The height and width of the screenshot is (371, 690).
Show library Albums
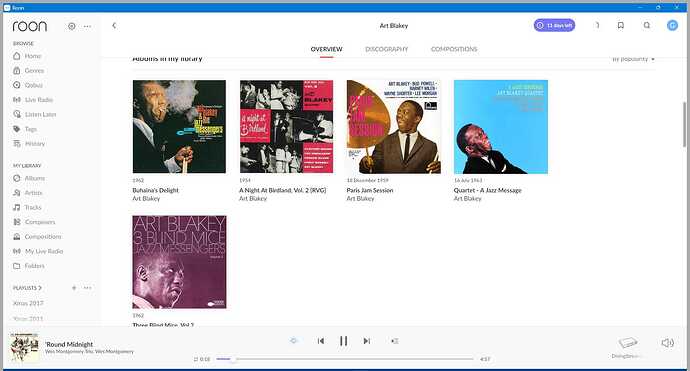(29, 178)
